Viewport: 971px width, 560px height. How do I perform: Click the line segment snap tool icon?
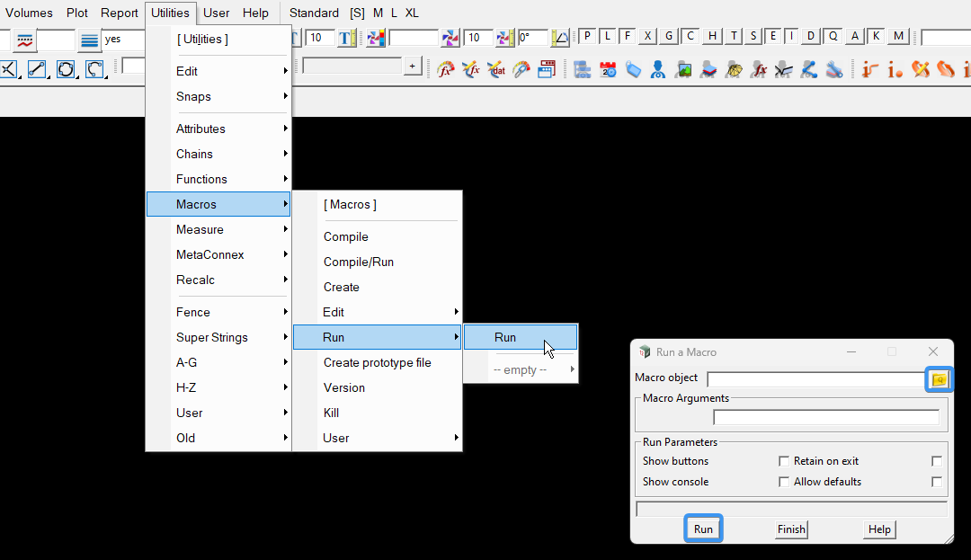click(36, 69)
